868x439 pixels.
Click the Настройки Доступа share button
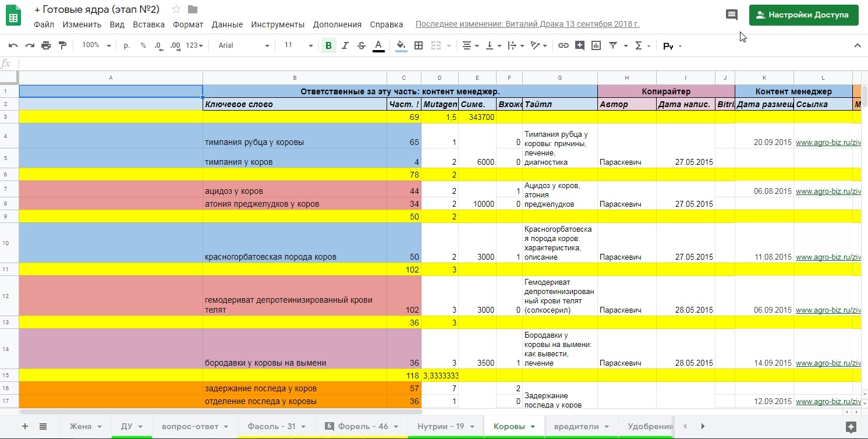click(803, 15)
